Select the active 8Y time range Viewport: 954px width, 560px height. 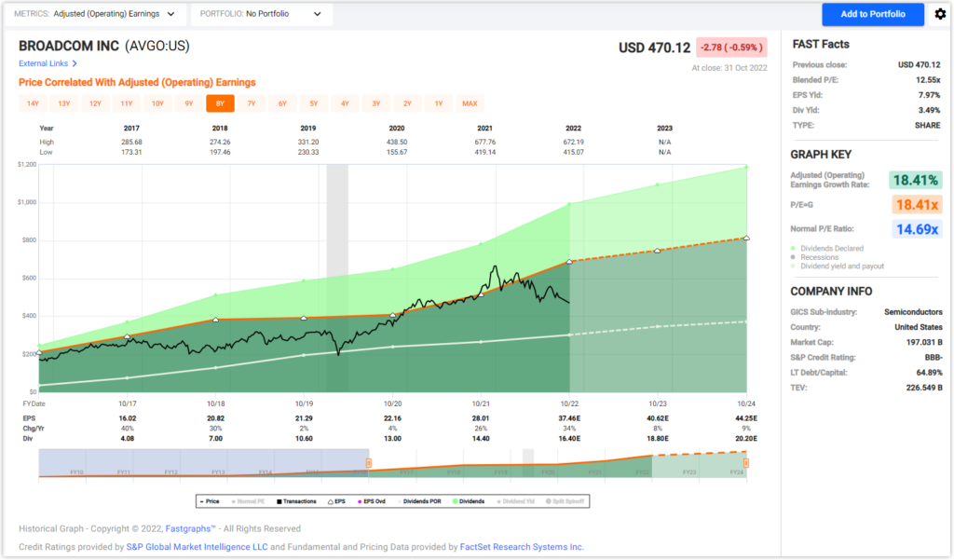(x=220, y=103)
